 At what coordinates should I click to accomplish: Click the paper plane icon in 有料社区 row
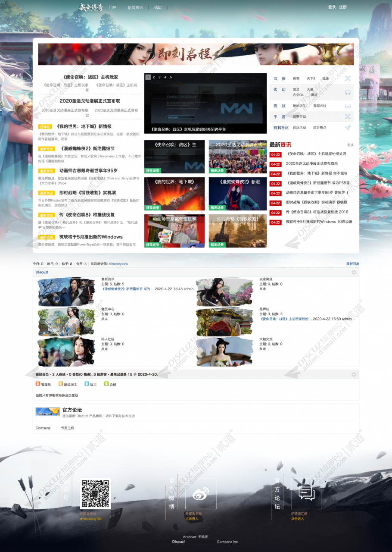tap(348, 128)
